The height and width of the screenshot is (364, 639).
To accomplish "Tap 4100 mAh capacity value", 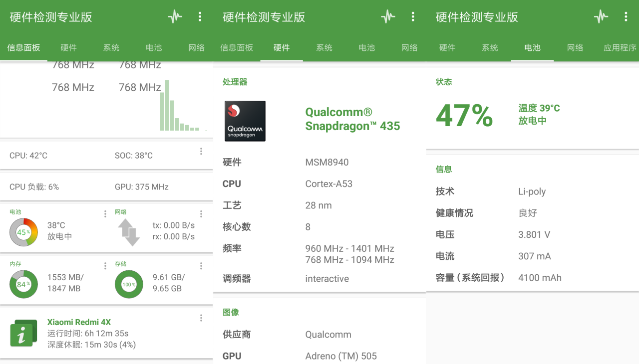I will (540, 278).
